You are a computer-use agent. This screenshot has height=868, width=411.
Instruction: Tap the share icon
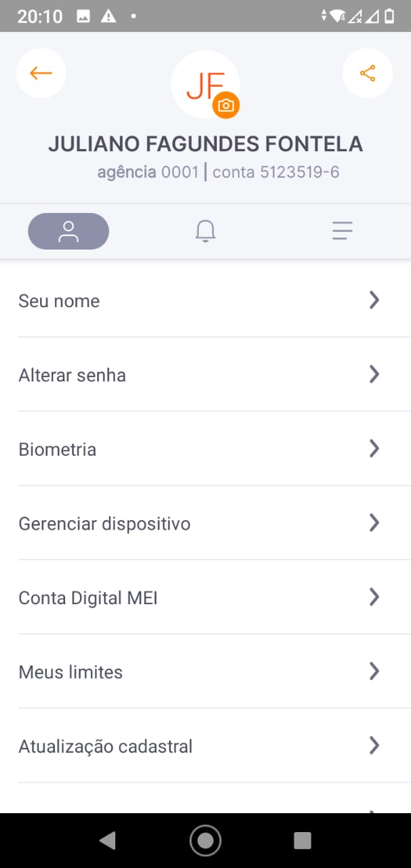(368, 73)
